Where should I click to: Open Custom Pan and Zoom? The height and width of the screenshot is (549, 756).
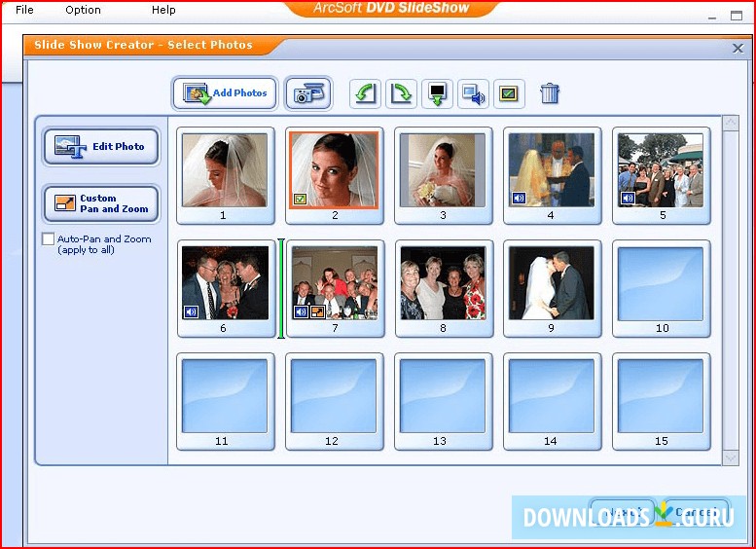(101, 203)
